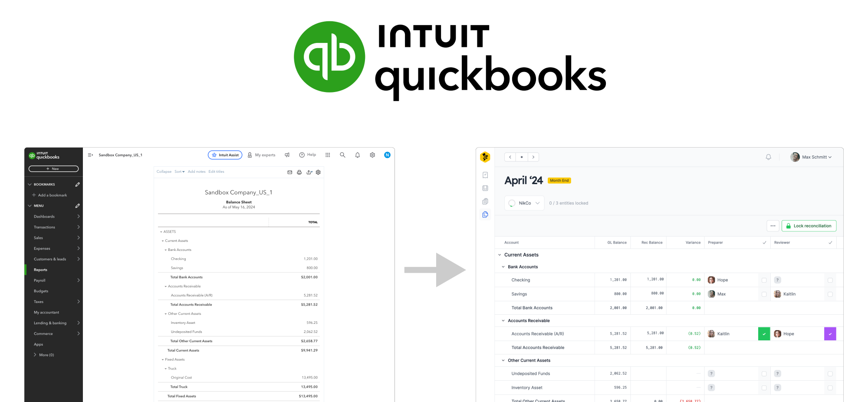Open the blue N profile avatar
The width and height of the screenshot is (868, 402).
(x=387, y=155)
